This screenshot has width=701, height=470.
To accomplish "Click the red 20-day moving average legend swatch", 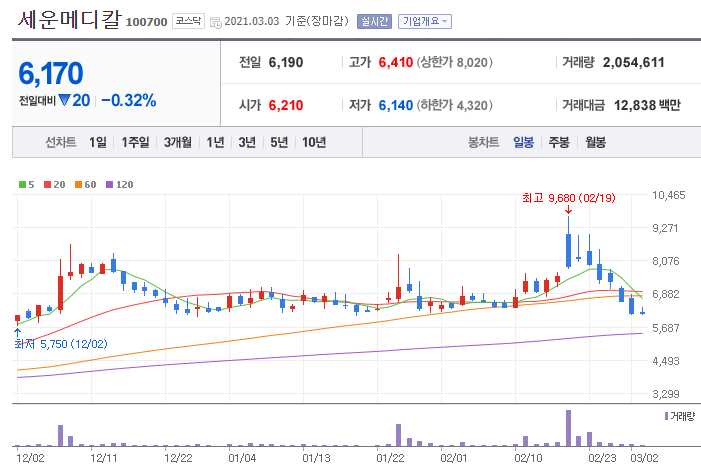I will [x=47, y=184].
